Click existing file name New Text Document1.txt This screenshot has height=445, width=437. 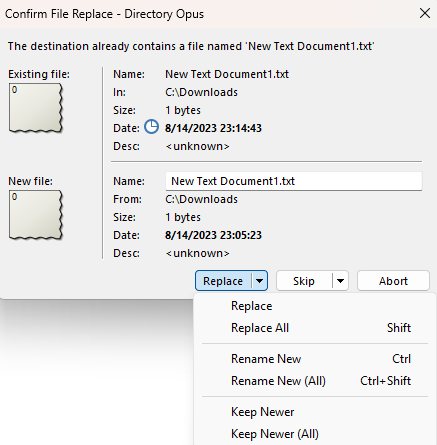point(227,74)
